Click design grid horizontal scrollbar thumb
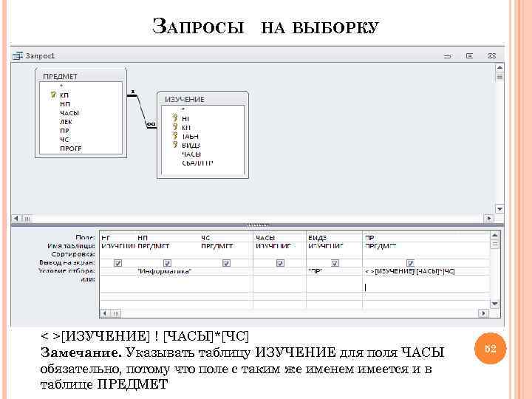This screenshot has height=399, width=532. click(115, 313)
